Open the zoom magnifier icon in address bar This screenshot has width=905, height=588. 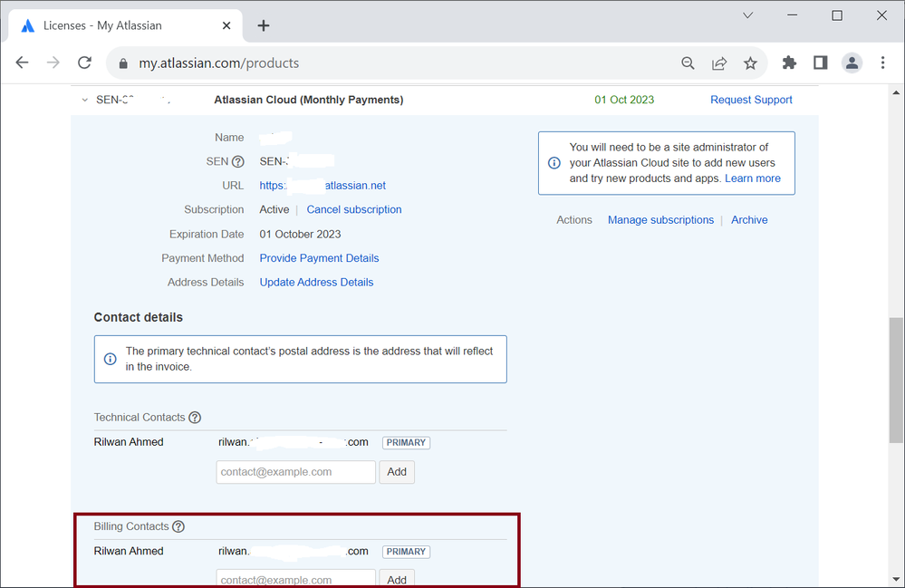pos(688,63)
